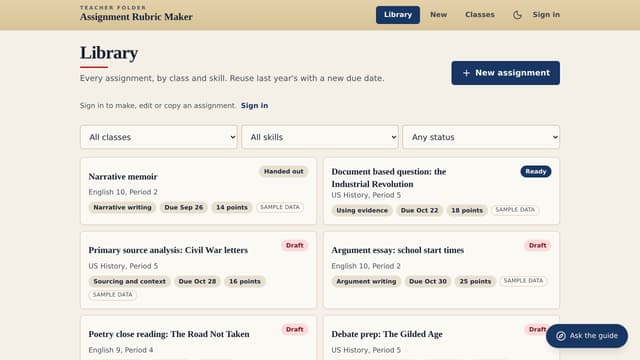The image size is (640, 360).
Task: Click the Narrative writing skill tag
Action: (122, 207)
